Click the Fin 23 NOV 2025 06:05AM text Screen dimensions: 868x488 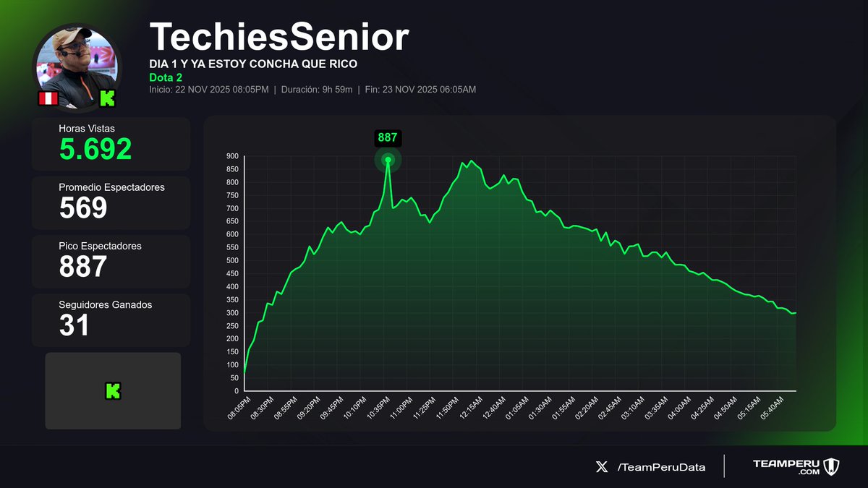[419, 90]
